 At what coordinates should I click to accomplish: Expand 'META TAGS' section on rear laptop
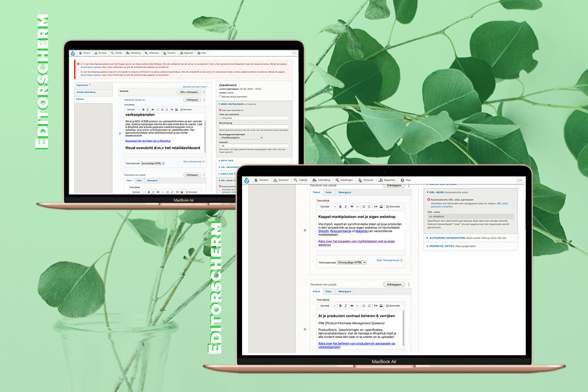point(226,160)
